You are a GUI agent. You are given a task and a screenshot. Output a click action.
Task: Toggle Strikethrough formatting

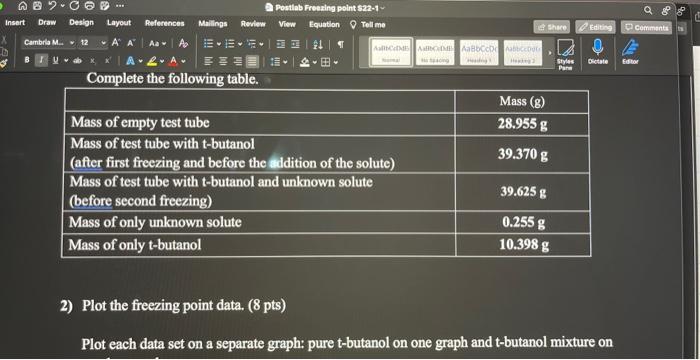coord(78,60)
